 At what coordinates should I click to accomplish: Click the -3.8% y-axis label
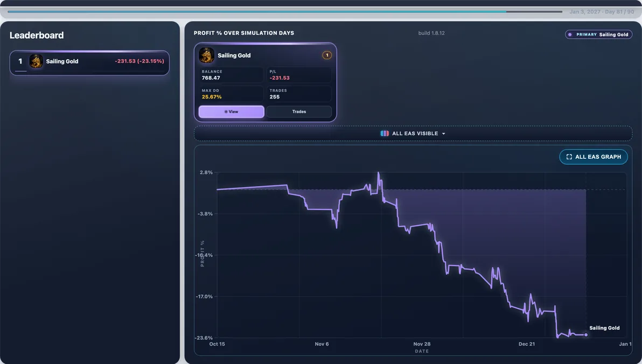(x=205, y=214)
